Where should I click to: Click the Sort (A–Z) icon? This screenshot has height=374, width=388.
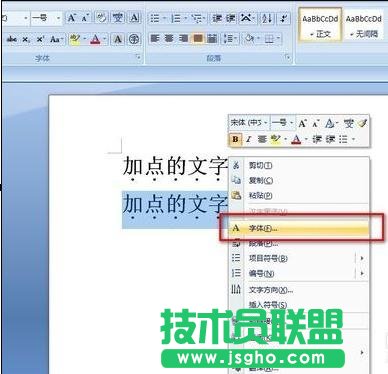tap(267, 18)
